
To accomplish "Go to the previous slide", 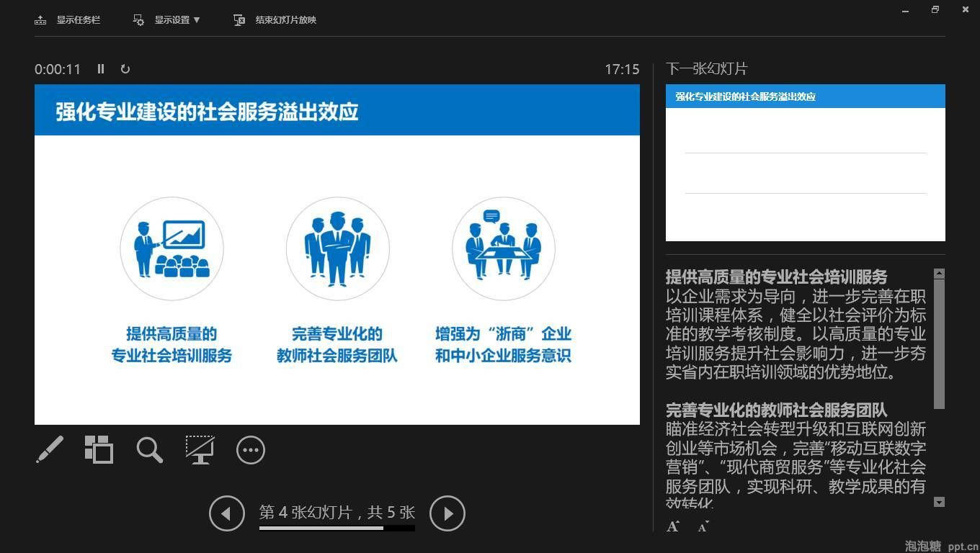I will click(x=227, y=513).
